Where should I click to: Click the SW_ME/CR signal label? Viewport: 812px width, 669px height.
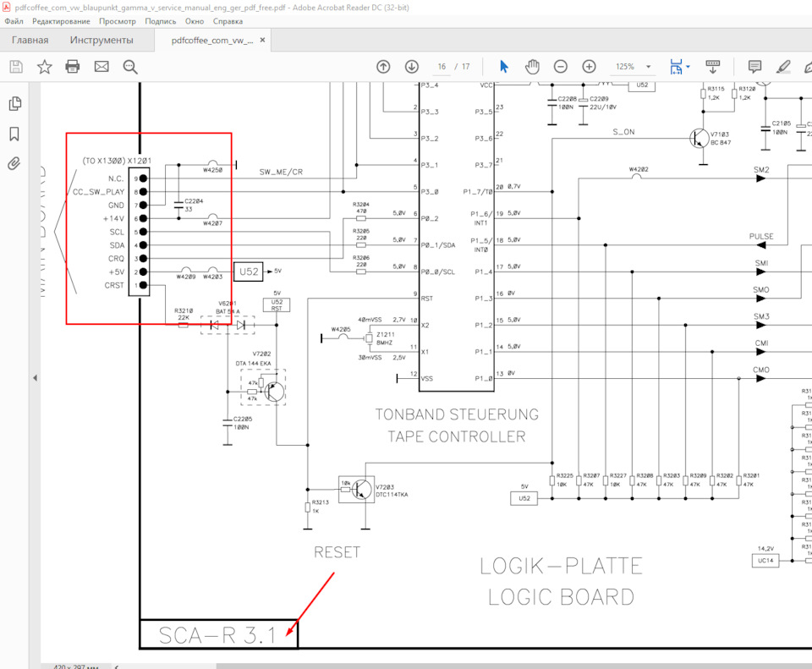click(x=281, y=172)
